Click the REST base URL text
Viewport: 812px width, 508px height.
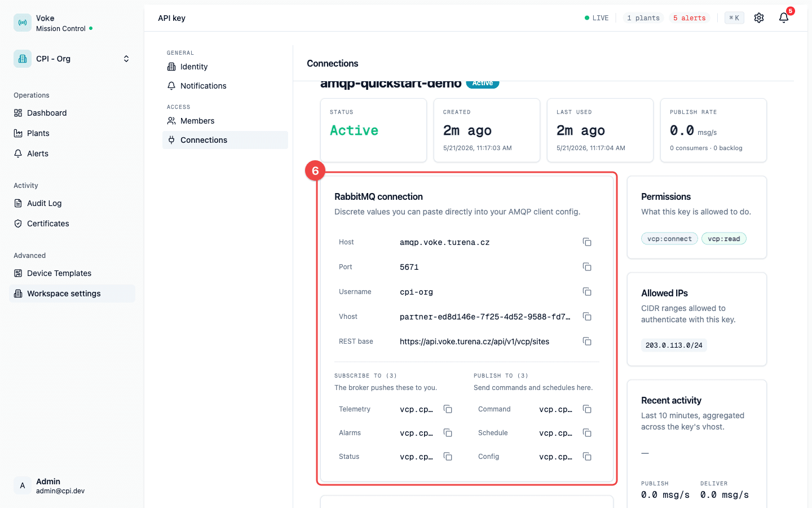point(474,341)
